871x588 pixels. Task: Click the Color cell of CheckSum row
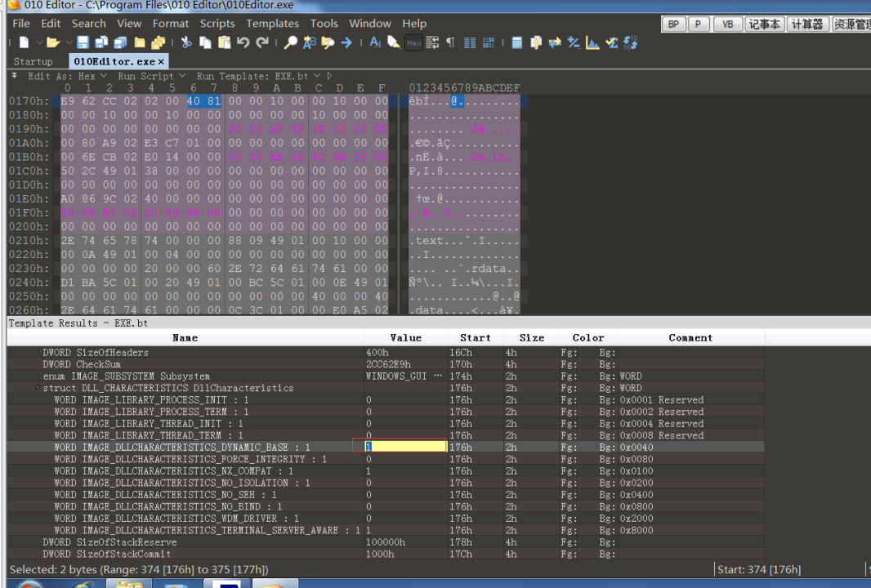tap(588, 364)
